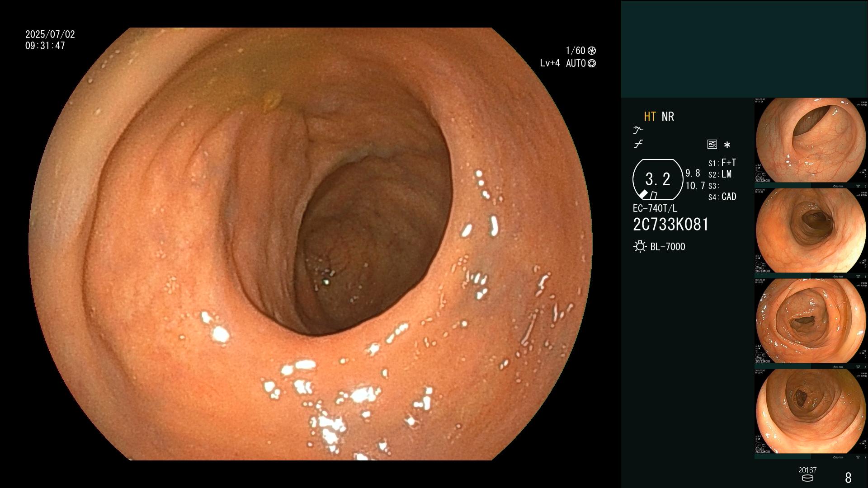Click the serial number 2C733K081
The height and width of the screenshot is (488, 868).
tap(671, 225)
